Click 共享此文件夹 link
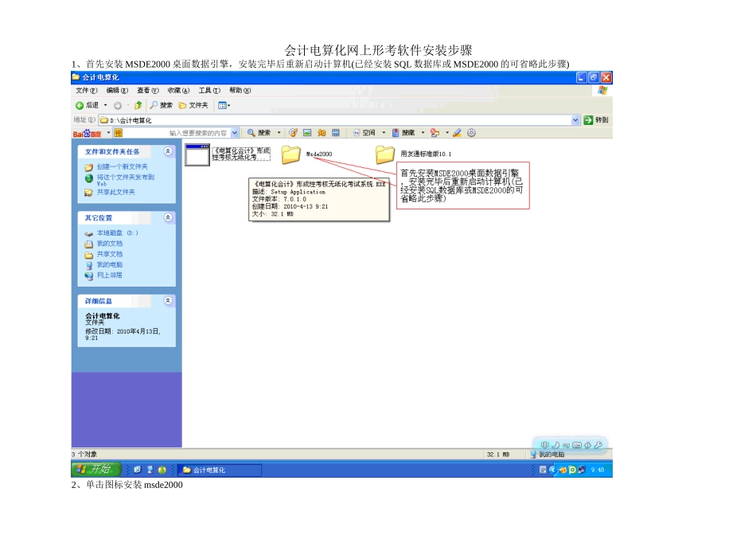This screenshot has height=535, width=756. [x=115, y=192]
